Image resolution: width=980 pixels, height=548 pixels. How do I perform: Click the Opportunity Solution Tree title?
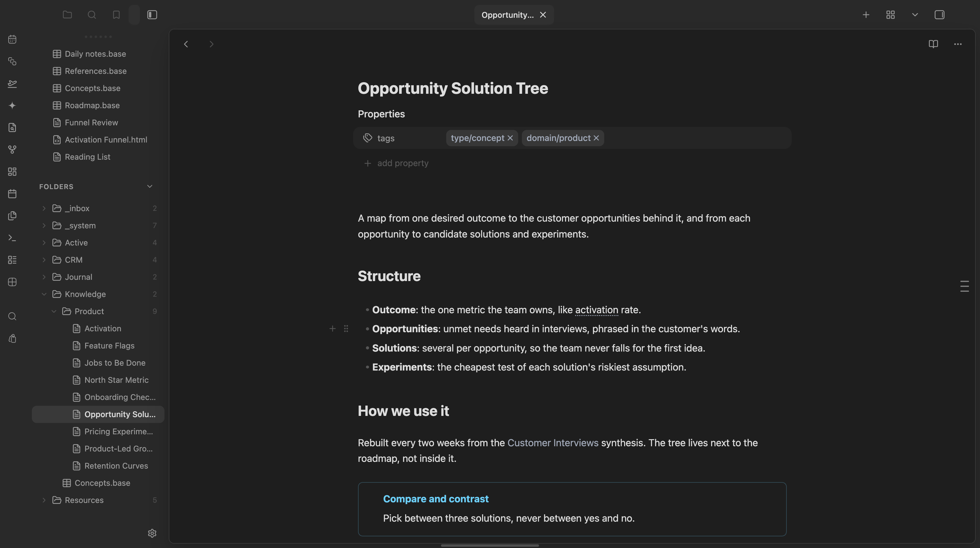[x=453, y=88]
